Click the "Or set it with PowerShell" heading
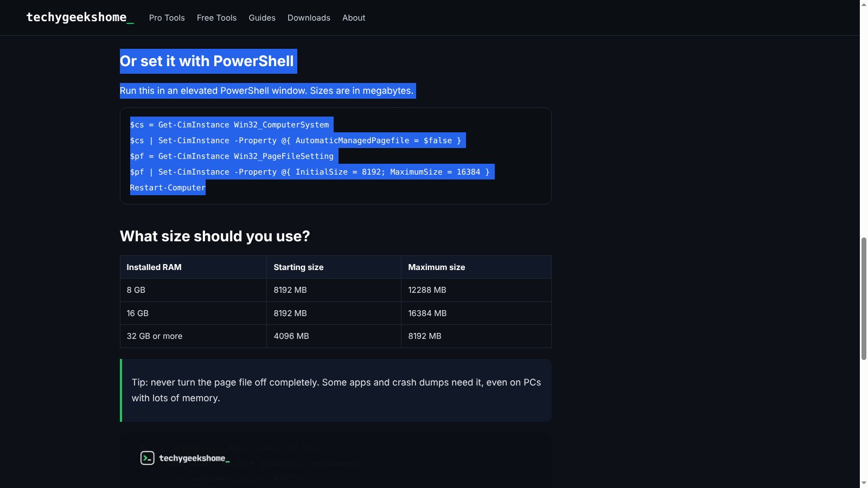This screenshot has height=488, width=868. click(x=207, y=61)
